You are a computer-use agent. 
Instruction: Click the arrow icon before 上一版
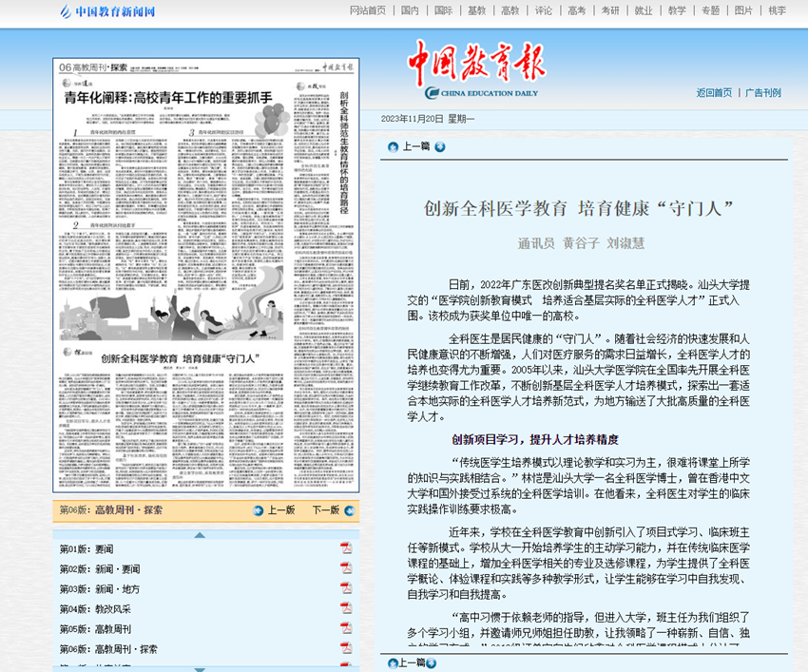(259, 510)
